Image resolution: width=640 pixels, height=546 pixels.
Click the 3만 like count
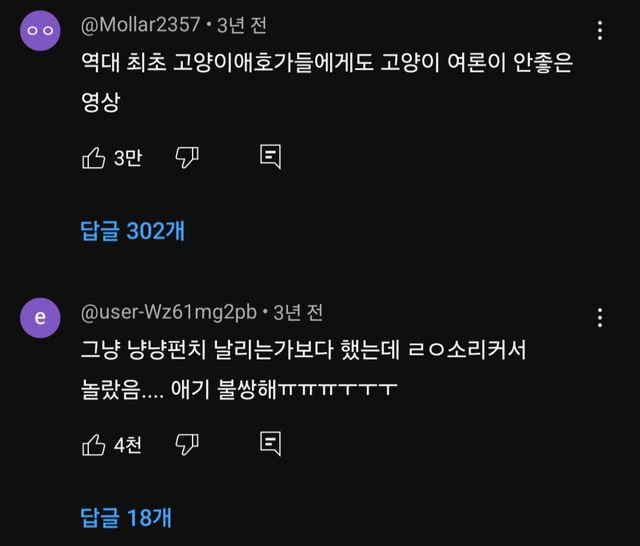127,158
